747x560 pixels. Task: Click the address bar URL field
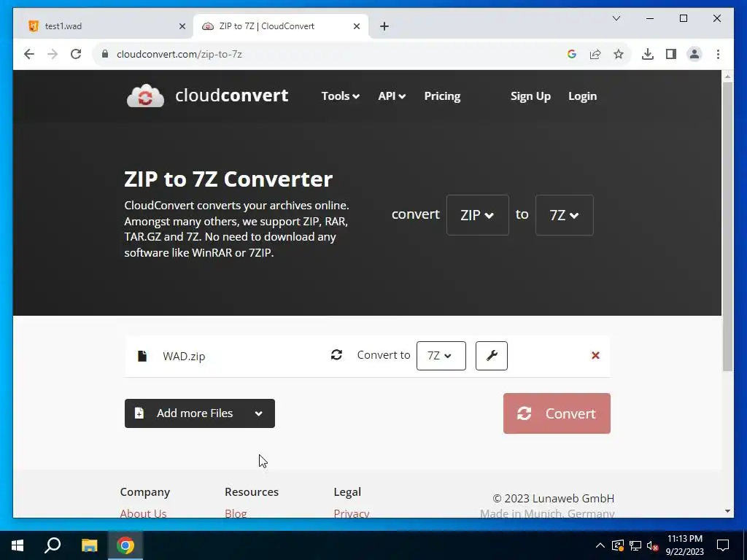click(x=333, y=54)
